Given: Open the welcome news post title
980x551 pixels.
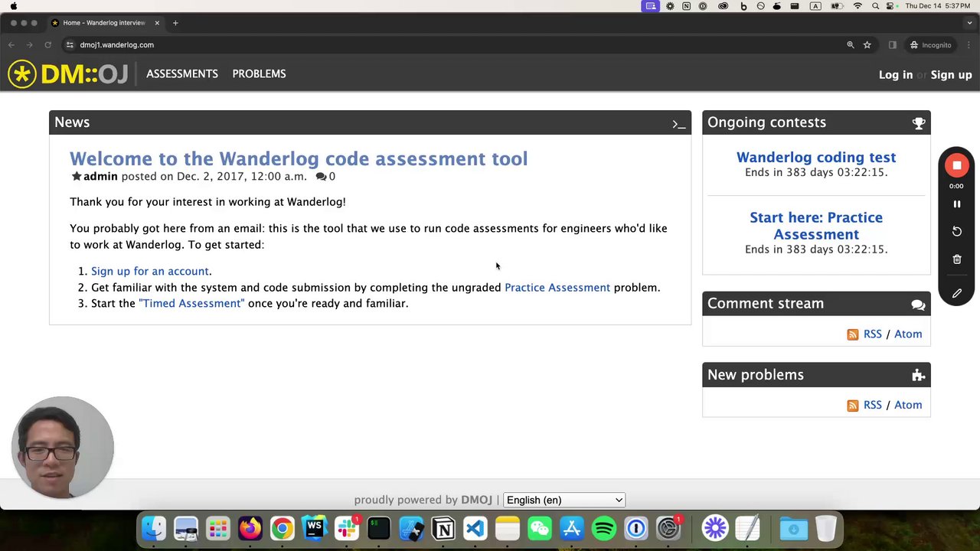Looking at the screenshot, I should [299, 158].
